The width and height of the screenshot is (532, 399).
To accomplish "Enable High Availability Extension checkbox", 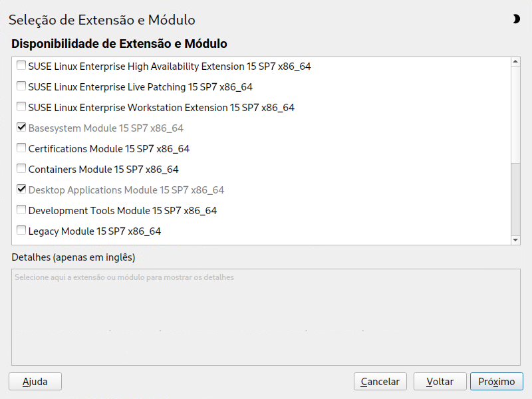I will point(21,66).
